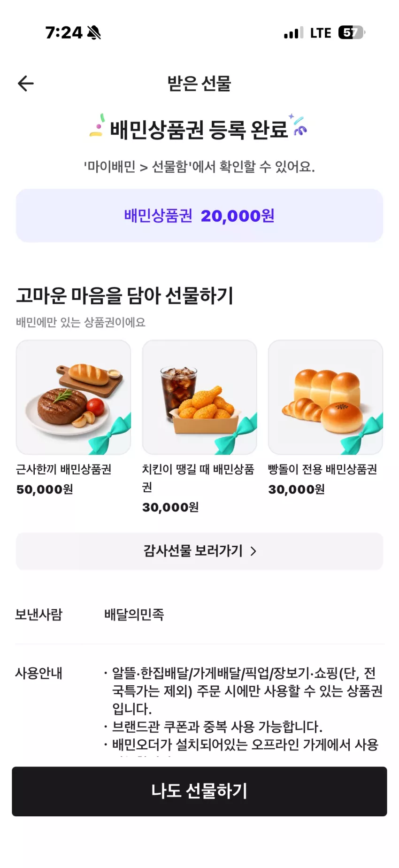Tap the cellular signal bars icon
The width and height of the screenshot is (399, 868).
pyautogui.click(x=294, y=33)
